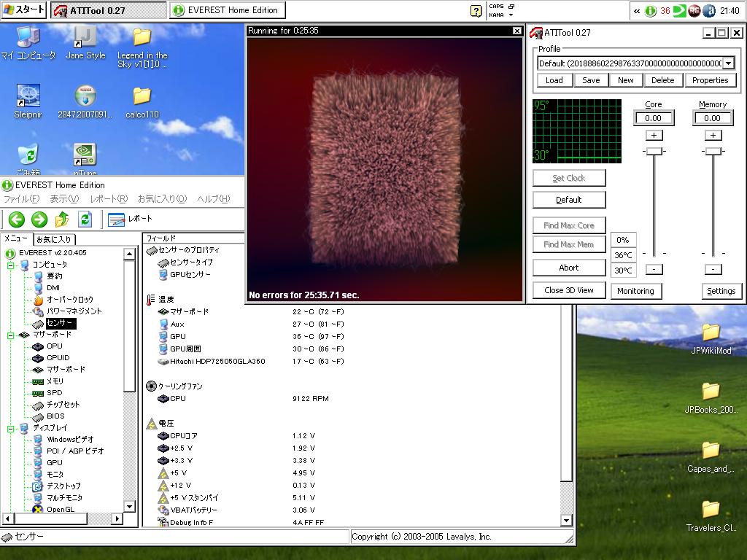Screen dimensions: 747x560
Task: Click the Monitoring button in ATITool
Action: (635, 291)
